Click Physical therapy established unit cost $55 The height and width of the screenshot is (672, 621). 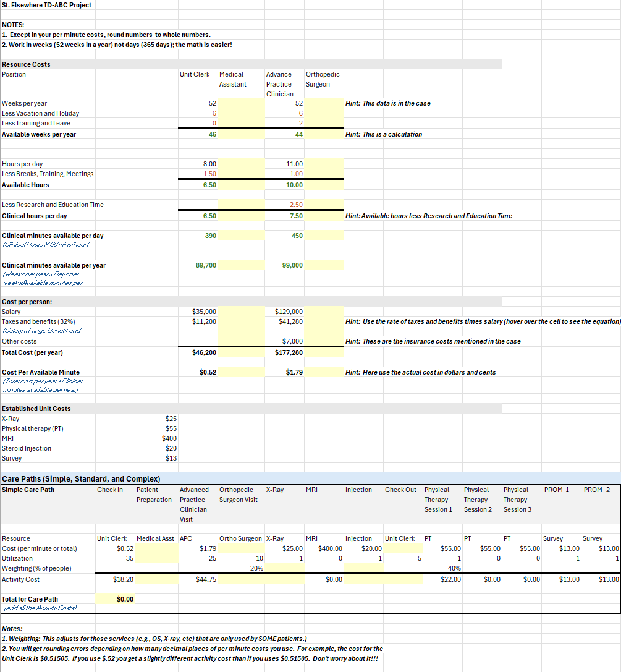(x=156, y=428)
